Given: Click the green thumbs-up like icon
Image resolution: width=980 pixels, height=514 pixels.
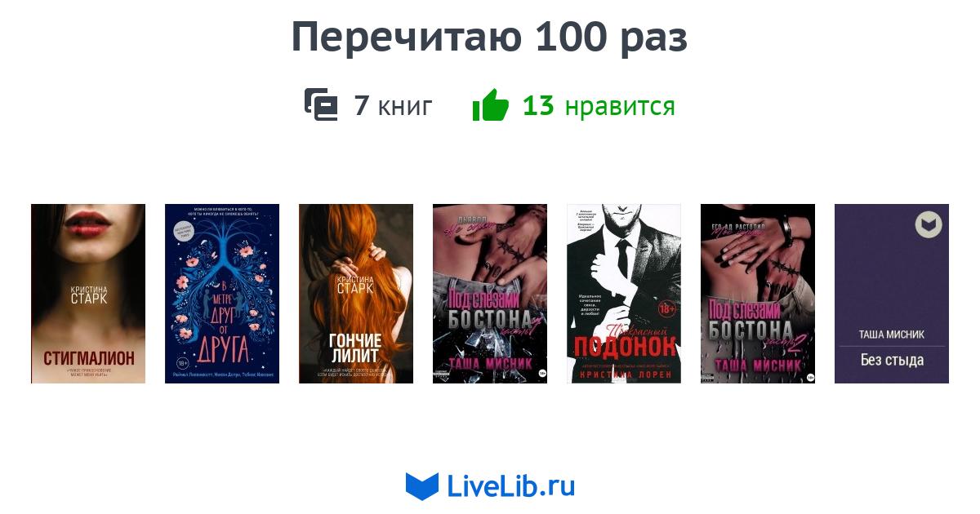Looking at the screenshot, I should coord(490,105).
